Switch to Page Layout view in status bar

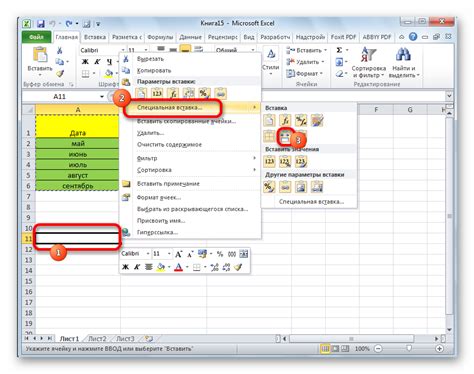coord(335,349)
